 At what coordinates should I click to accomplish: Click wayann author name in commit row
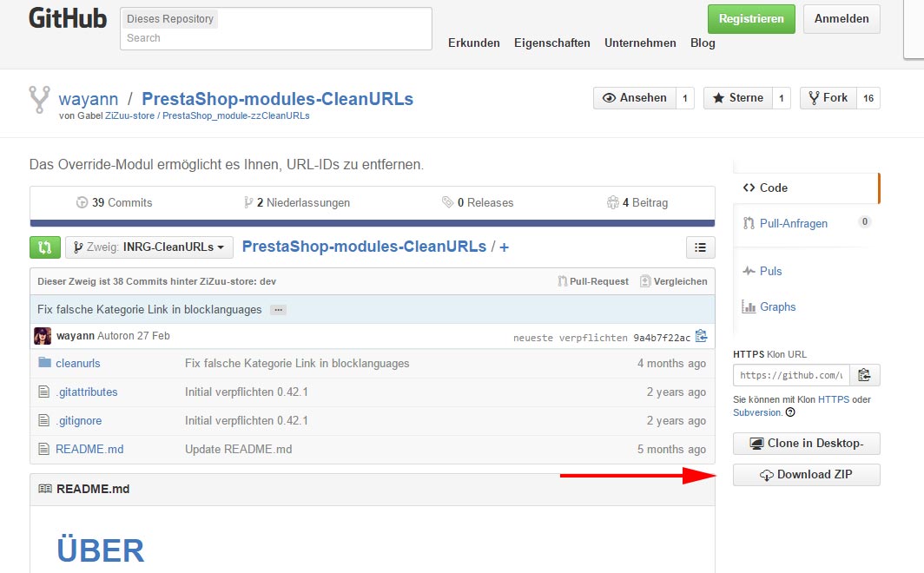point(76,336)
